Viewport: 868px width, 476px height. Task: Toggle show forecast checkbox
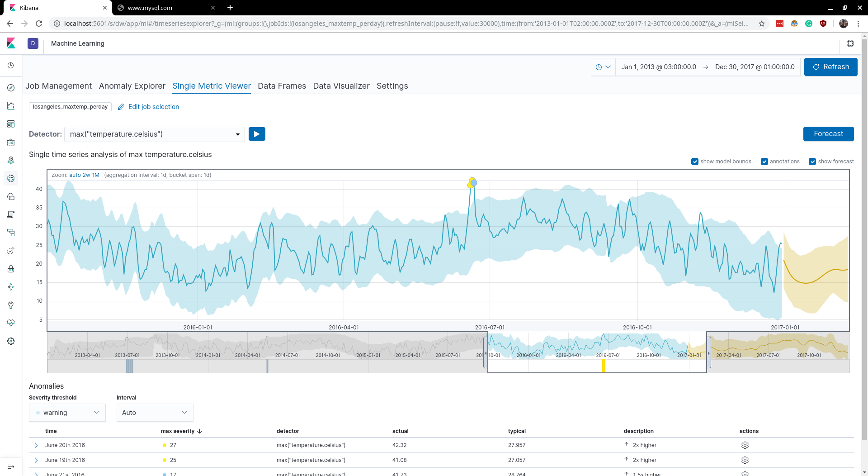(812, 162)
